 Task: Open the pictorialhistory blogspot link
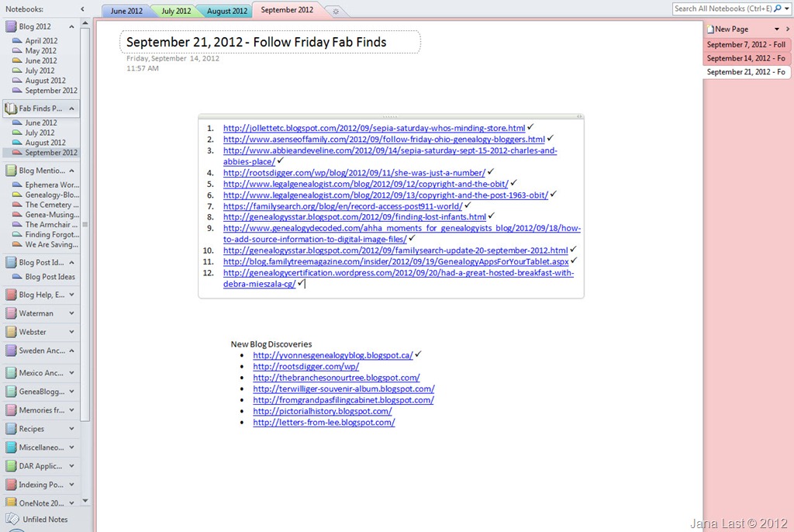click(323, 412)
